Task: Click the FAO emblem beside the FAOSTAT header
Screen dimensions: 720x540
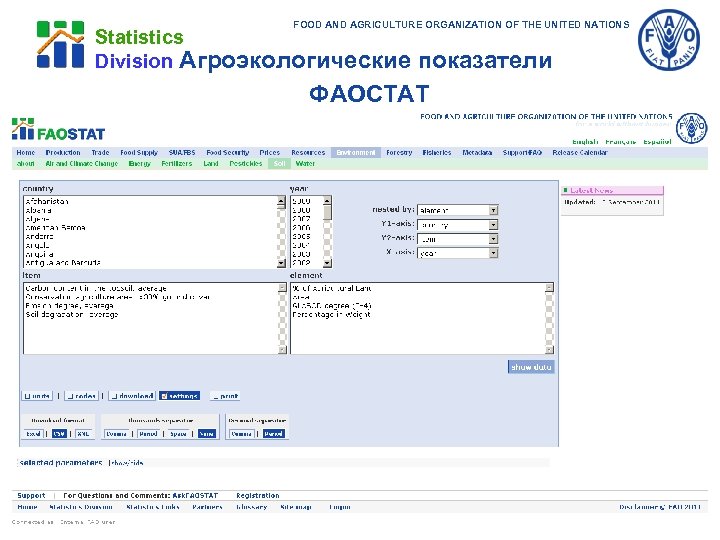Action: pos(692,128)
